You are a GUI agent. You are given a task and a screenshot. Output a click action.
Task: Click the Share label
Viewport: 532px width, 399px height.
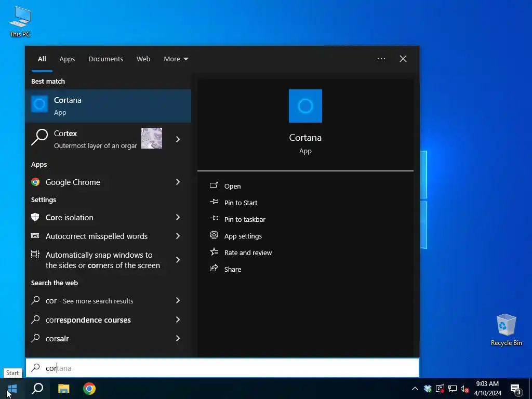pos(233,269)
